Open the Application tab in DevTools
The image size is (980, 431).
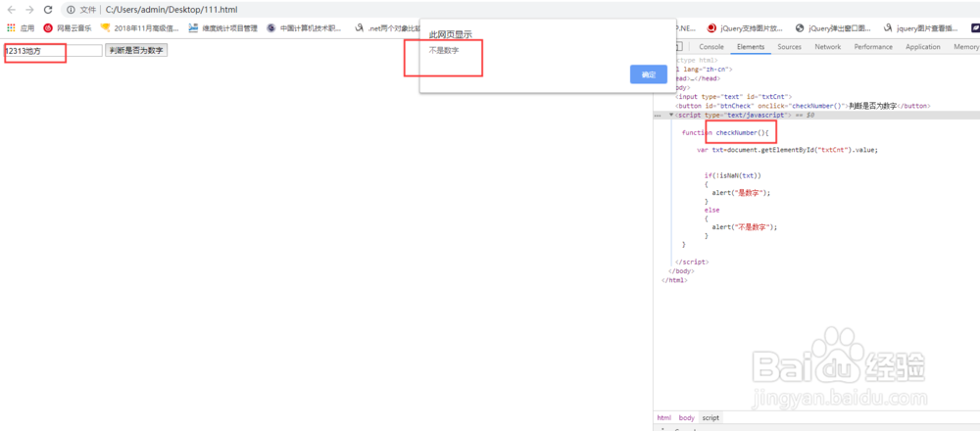click(x=922, y=47)
